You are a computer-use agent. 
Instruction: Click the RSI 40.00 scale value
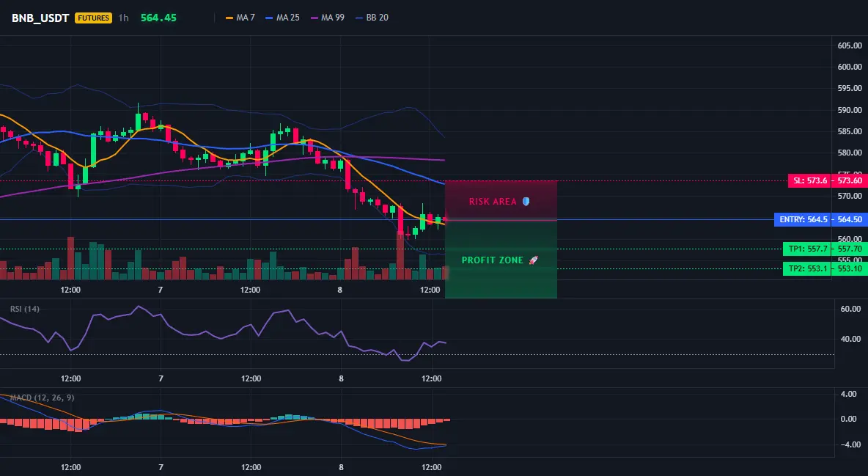[851, 339]
